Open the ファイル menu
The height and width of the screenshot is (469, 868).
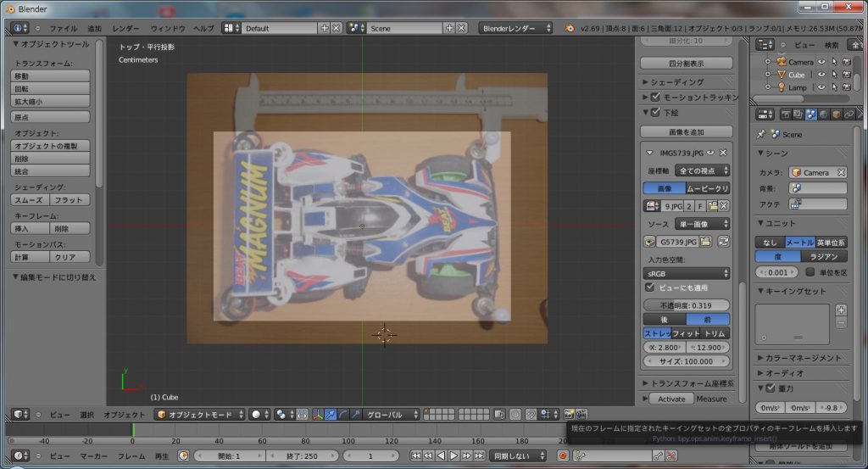tap(63, 28)
